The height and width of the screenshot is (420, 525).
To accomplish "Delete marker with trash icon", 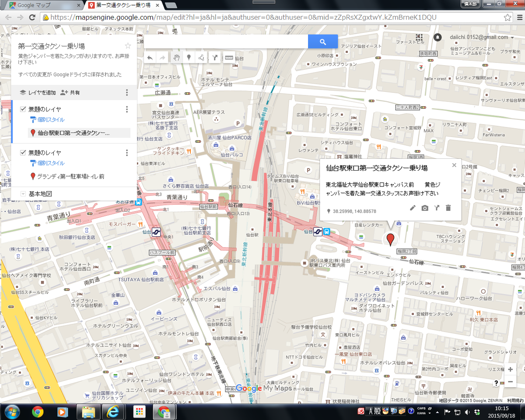I will point(448,208).
